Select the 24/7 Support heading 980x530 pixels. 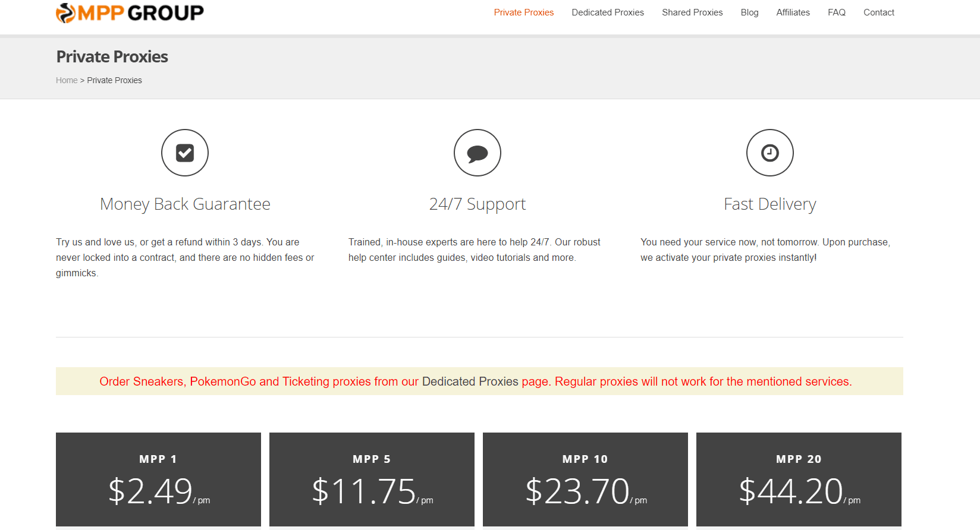(x=478, y=204)
